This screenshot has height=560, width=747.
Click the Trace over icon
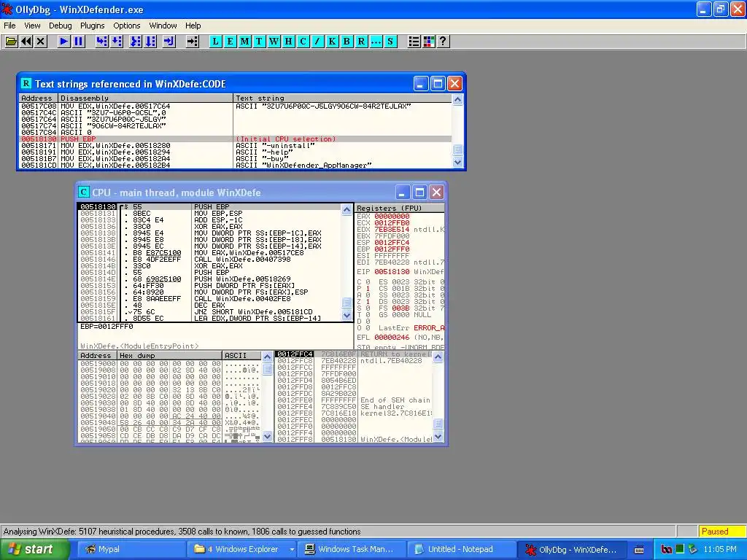coord(150,42)
